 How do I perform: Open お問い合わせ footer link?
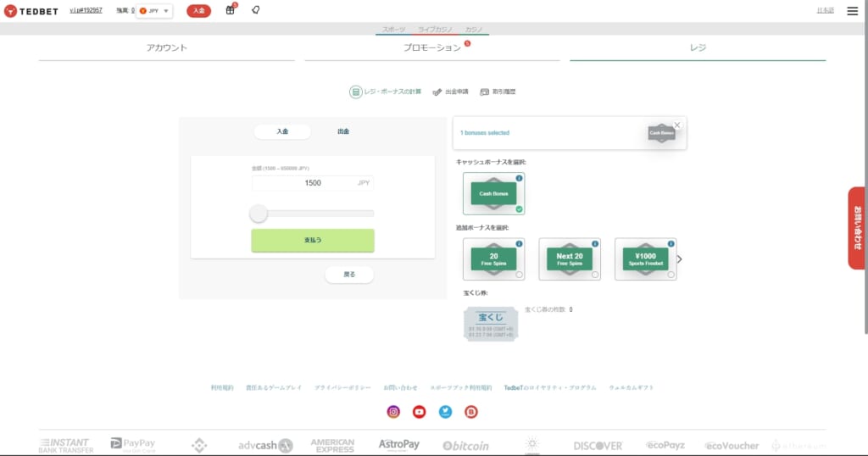(400, 388)
